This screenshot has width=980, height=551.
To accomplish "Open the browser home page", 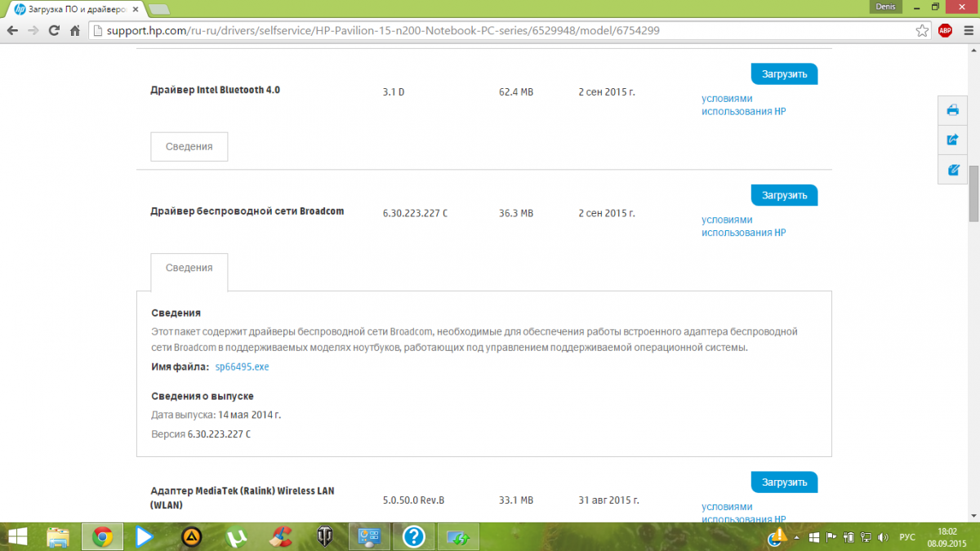I will click(x=74, y=31).
